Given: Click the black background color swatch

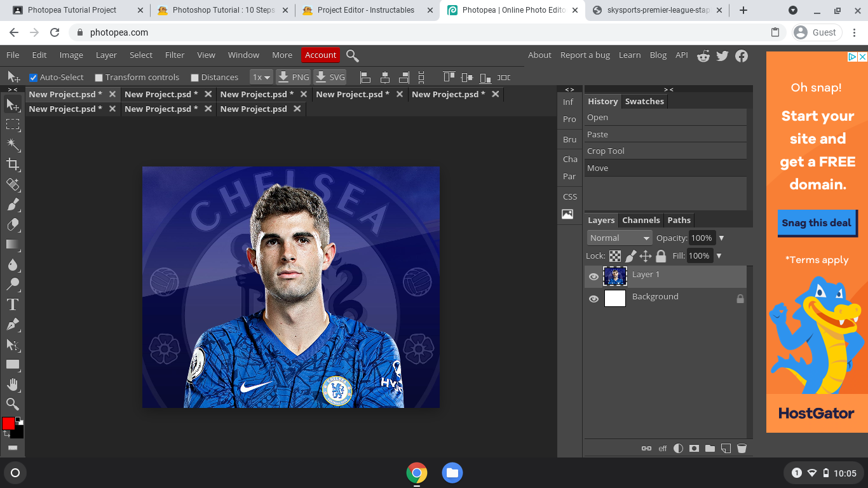Looking at the screenshot, I should 18,432.
